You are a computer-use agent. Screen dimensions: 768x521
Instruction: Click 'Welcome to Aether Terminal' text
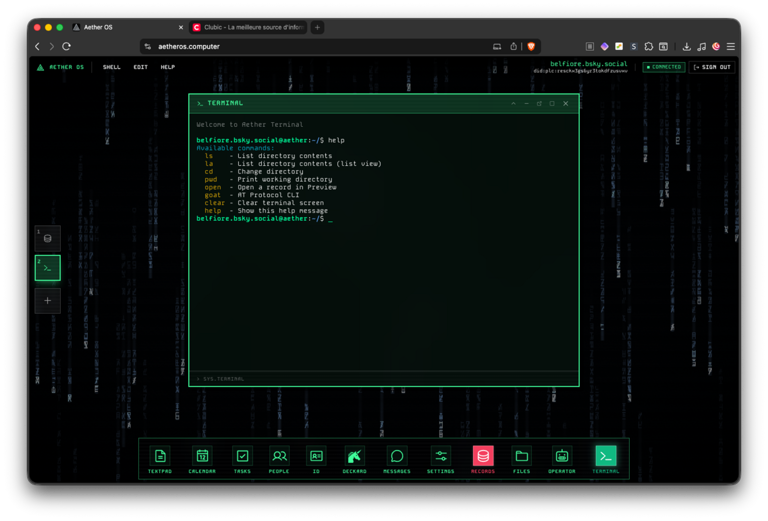[x=249, y=124]
